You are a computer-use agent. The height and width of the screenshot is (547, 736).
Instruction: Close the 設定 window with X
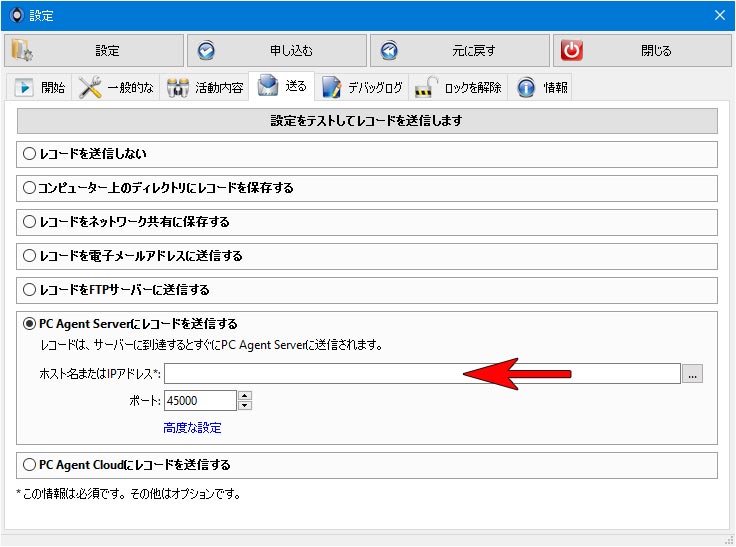point(720,15)
